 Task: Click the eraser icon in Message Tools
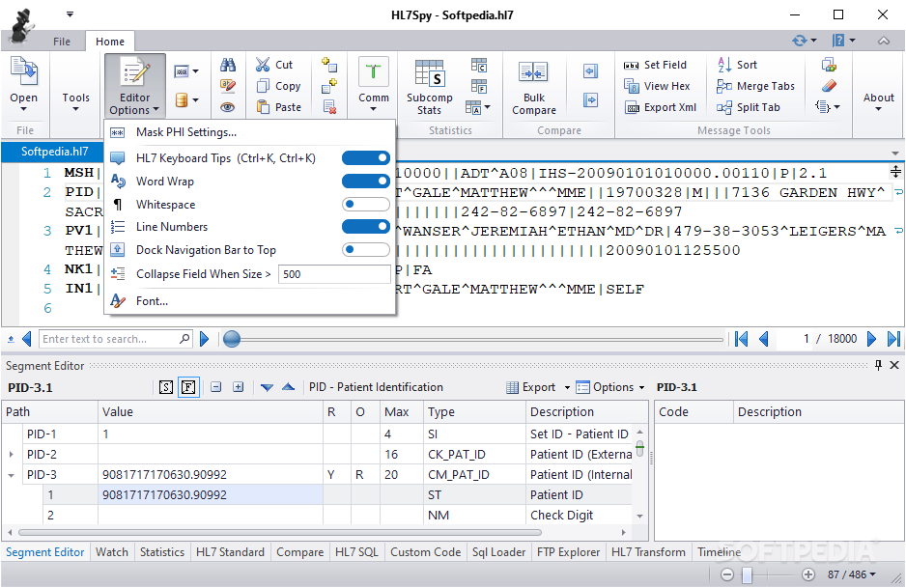tap(829, 86)
